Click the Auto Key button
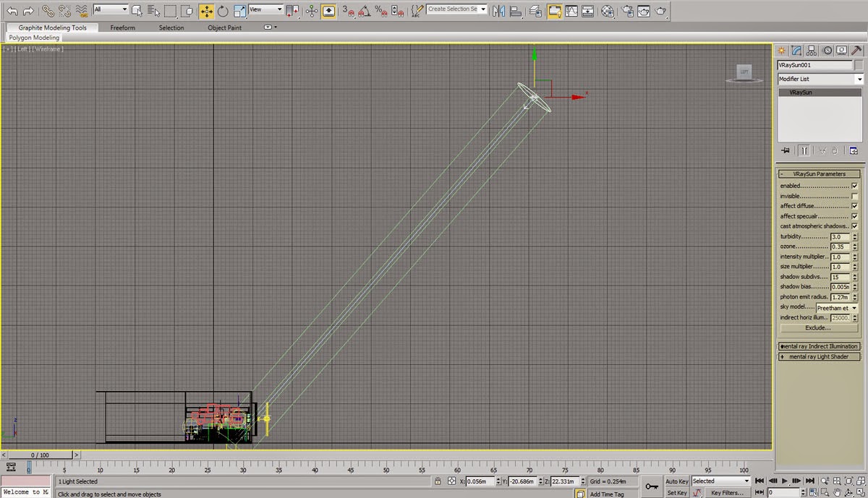Image resolution: width=868 pixels, height=498 pixels. coord(676,481)
